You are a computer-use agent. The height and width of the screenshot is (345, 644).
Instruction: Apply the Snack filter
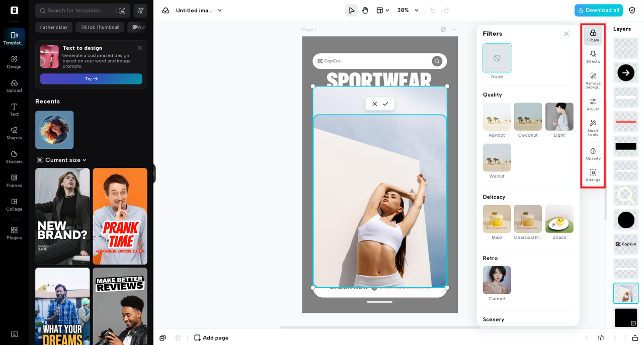[559, 219]
